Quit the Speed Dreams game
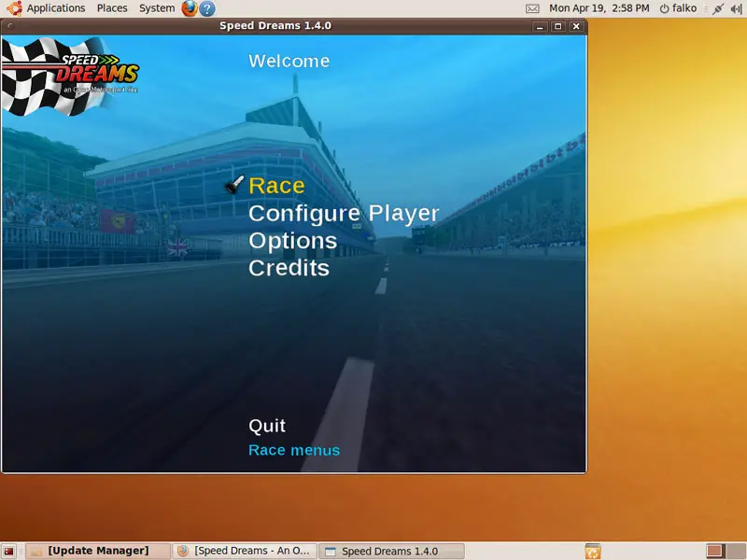This screenshot has height=560, width=747. click(267, 426)
